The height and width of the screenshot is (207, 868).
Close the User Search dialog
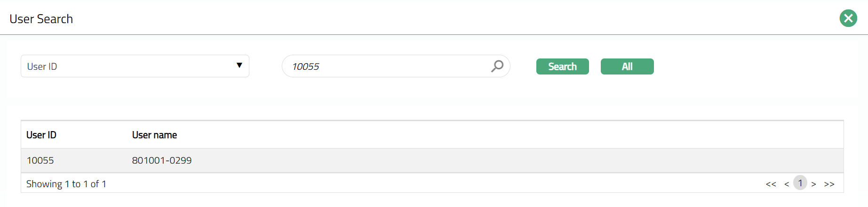(x=848, y=18)
